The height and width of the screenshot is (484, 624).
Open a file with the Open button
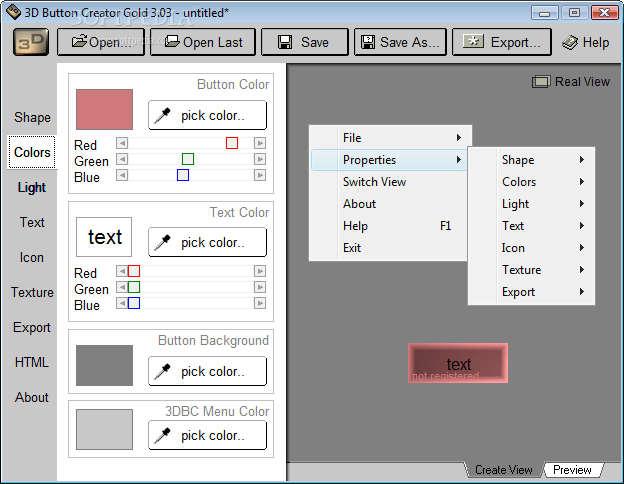(x=101, y=42)
